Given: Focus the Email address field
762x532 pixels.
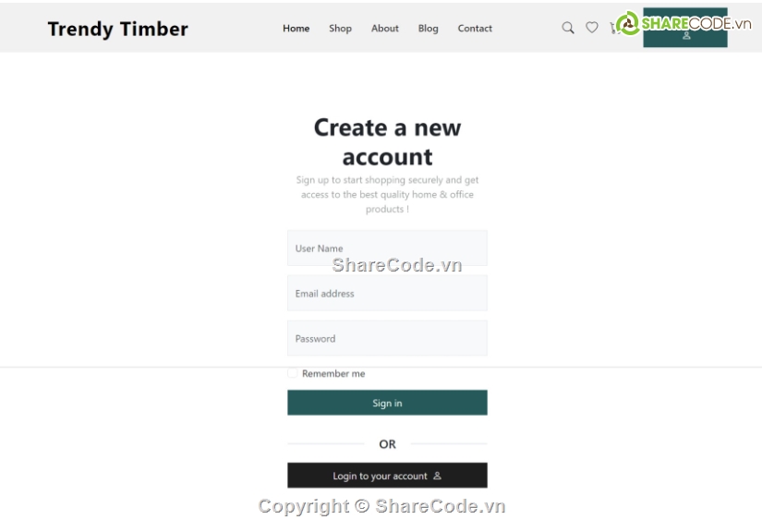Looking at the screenshot, I should (x=387, y=293).
